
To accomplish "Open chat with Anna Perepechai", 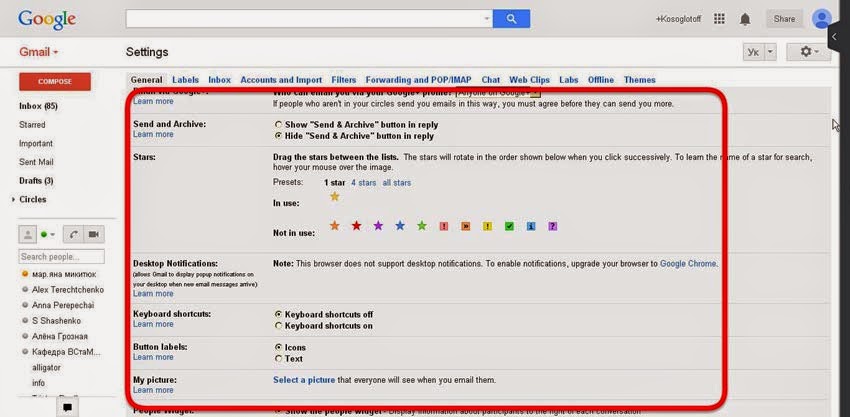I will [x=63, y=305].
